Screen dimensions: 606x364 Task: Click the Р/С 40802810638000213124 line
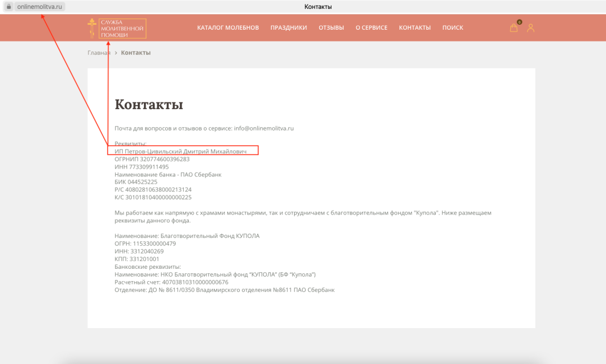point(153,190)
